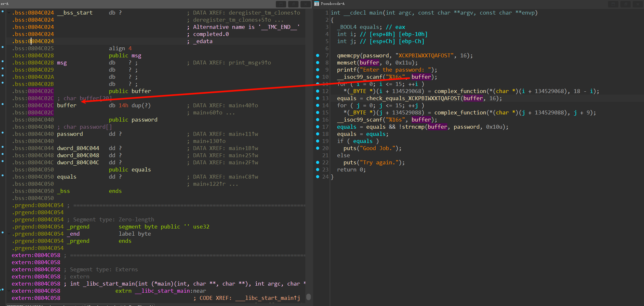
Task: Toggle breakpoint dot beside dword_804C048 line
Action: point(3,154)
